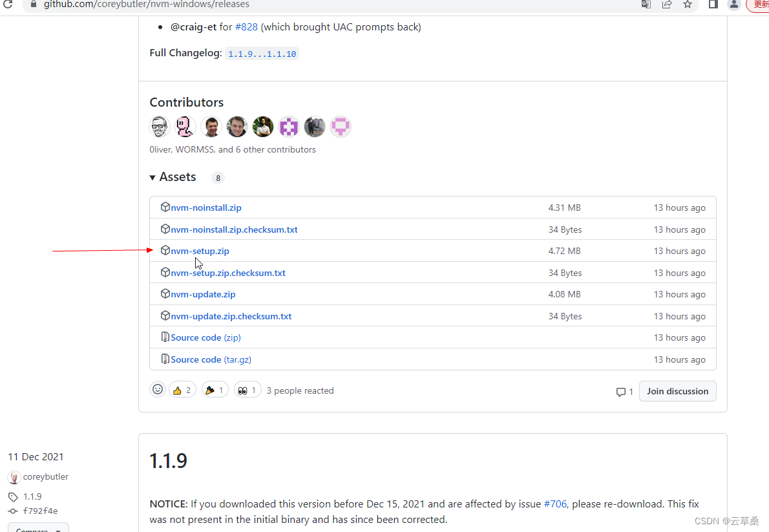Click file icon beside Source code (zip)
The height and width of the screenshot is (532, 769).
click(x=165, y=337)
